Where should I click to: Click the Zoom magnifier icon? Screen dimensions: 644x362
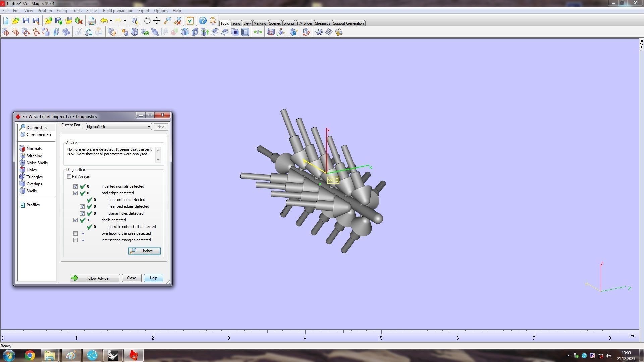[167, 21]
